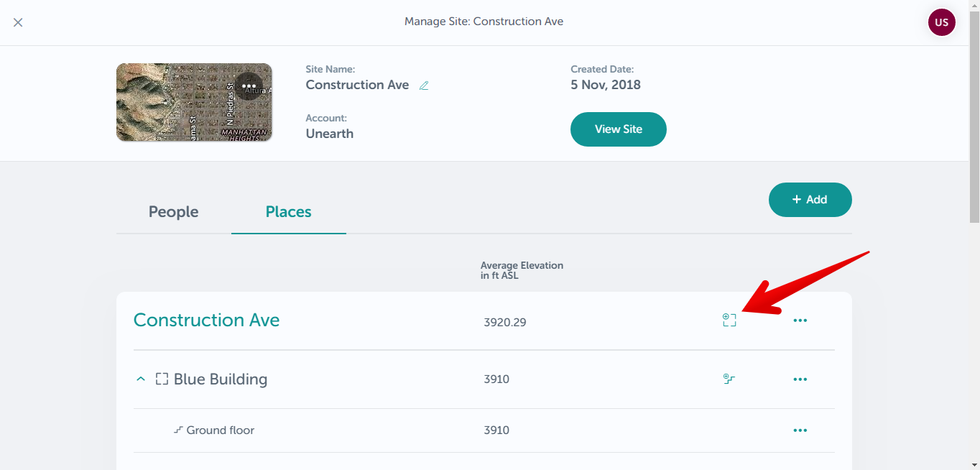Switch to the People tab
980x470 pixels.
tap(174, 212)
